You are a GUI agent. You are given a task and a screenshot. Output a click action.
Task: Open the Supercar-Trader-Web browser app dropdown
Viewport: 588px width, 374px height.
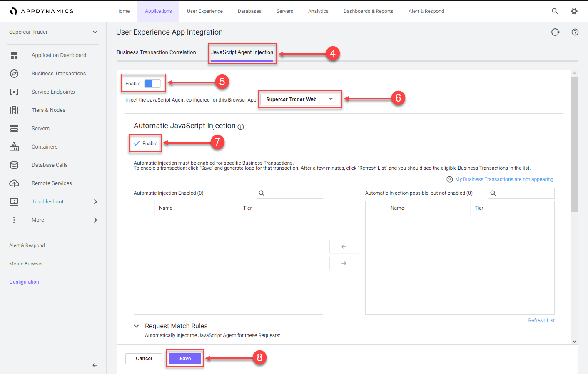pyautogui.click(x=300, y=99)
